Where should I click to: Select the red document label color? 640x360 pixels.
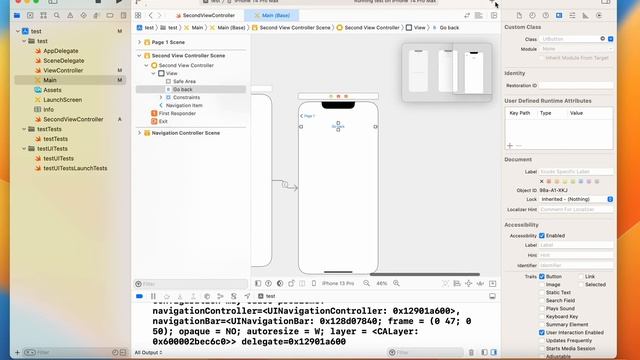pyautogui.click(x=549, y=182)
